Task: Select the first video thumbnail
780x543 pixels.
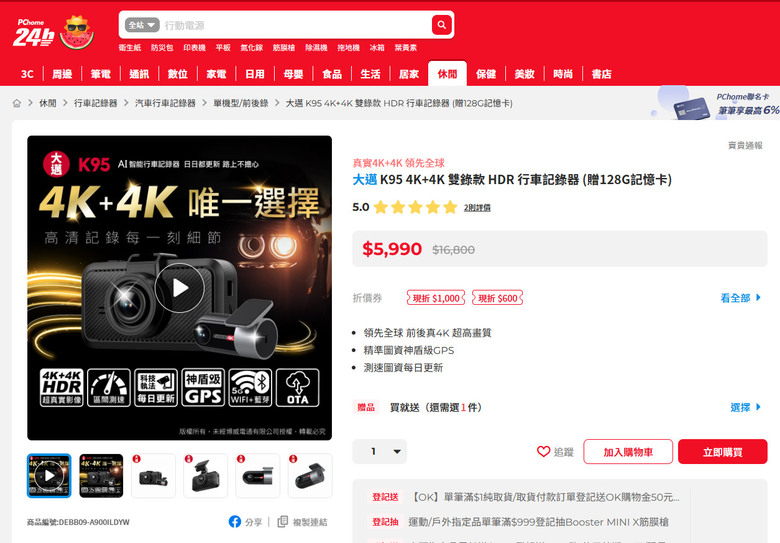Action: (x=49, y=476)
